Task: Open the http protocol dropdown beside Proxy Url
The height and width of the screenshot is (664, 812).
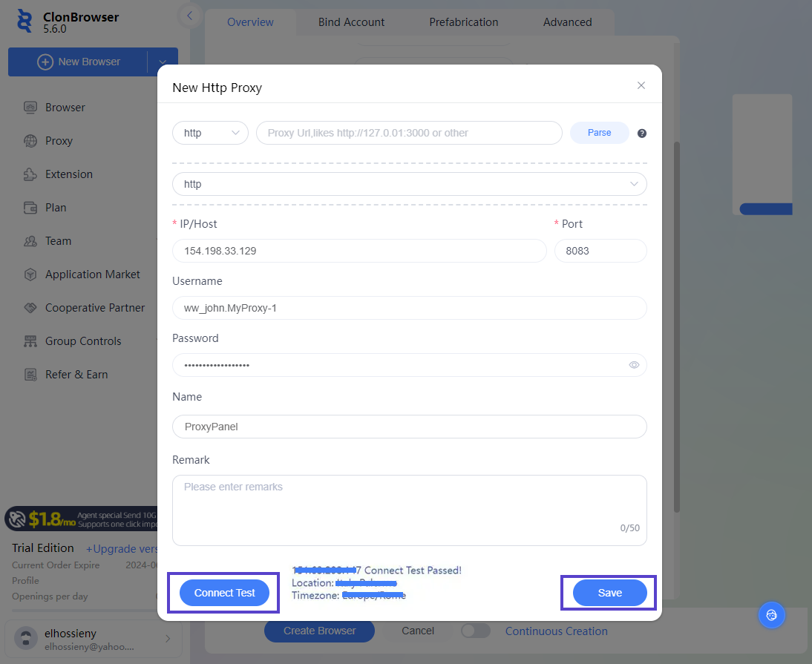Action: [210, 133]
